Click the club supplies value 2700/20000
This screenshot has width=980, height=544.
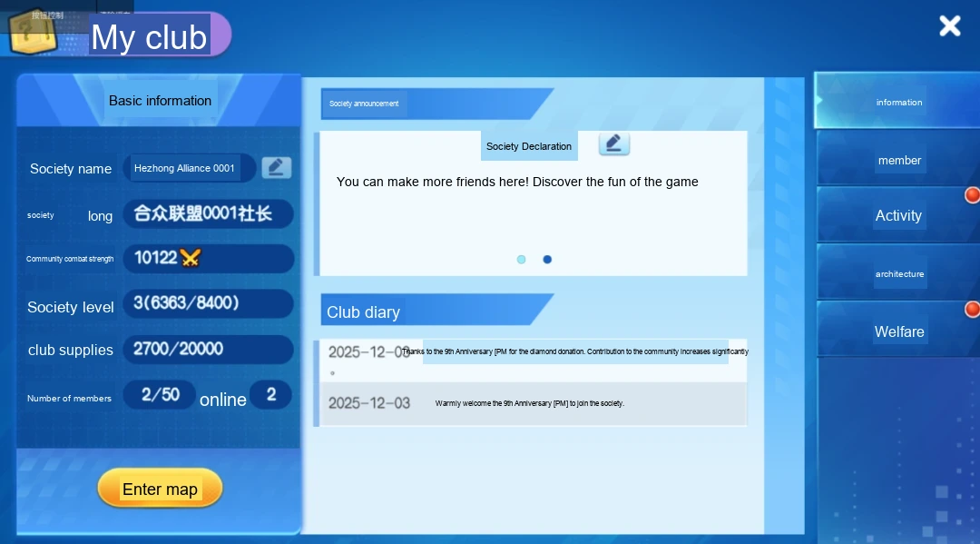click(x=208, y=349)
